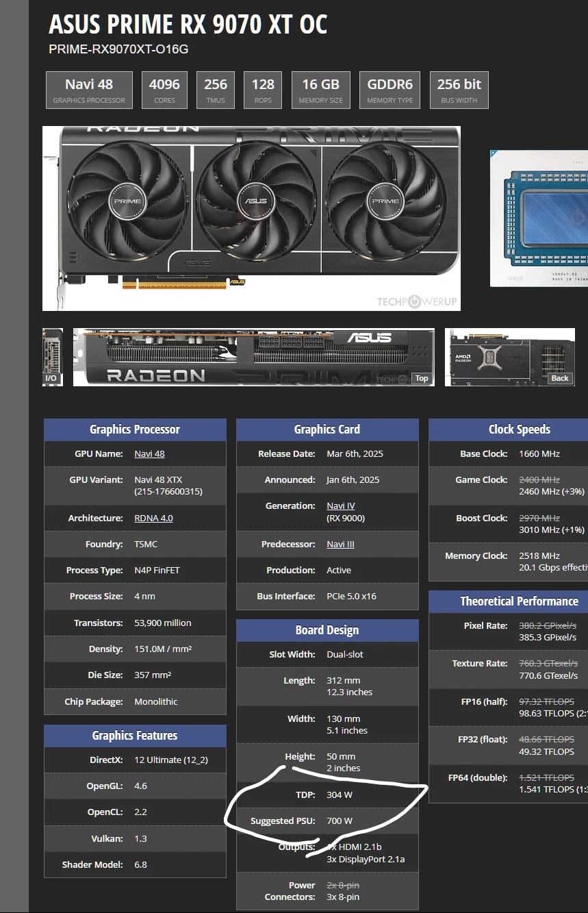588x913 pixels.
Task: Click the DirectX value 12 Ultimate (12_2)
Action: [171, 760]
